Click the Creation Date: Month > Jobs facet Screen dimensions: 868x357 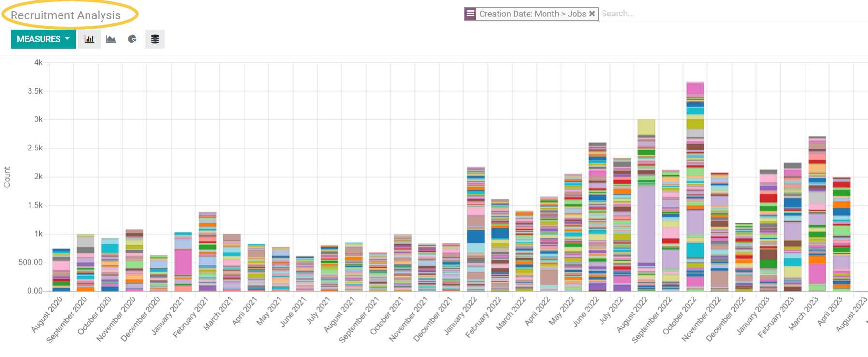(532, 14)
